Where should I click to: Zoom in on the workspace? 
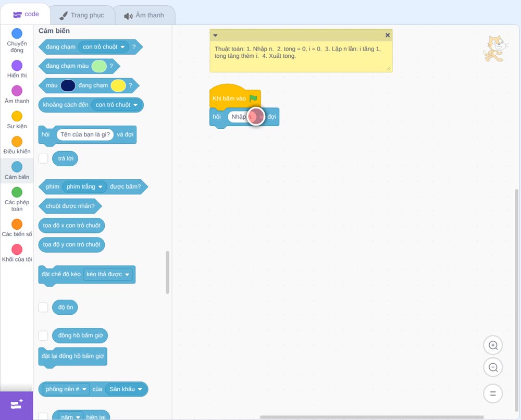click(493, 345)
